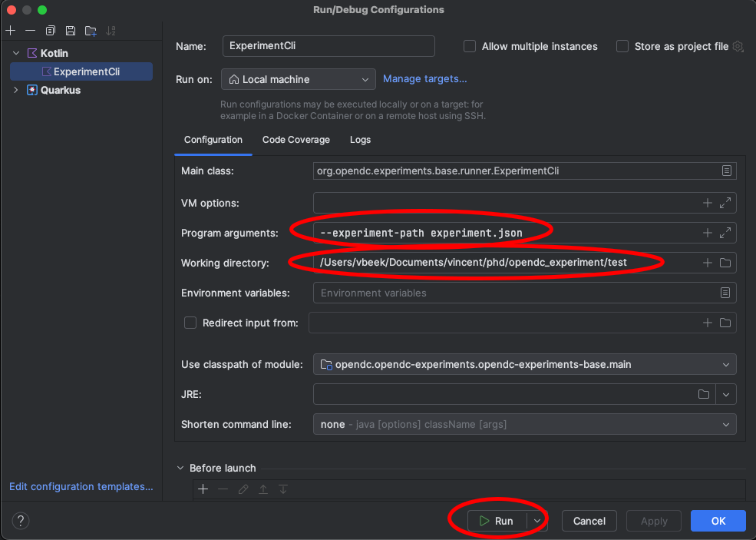Copy the ExperimentCli configuration

pos(50,31)
